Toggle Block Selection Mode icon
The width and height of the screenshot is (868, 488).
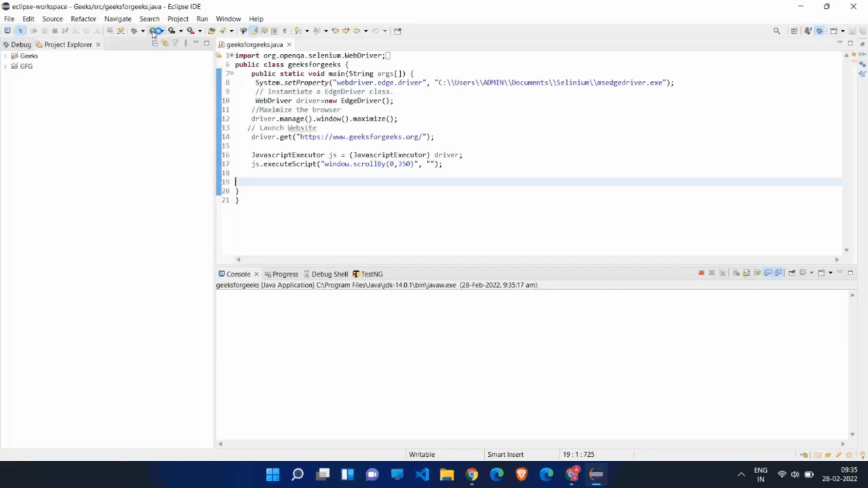[275, 30]
